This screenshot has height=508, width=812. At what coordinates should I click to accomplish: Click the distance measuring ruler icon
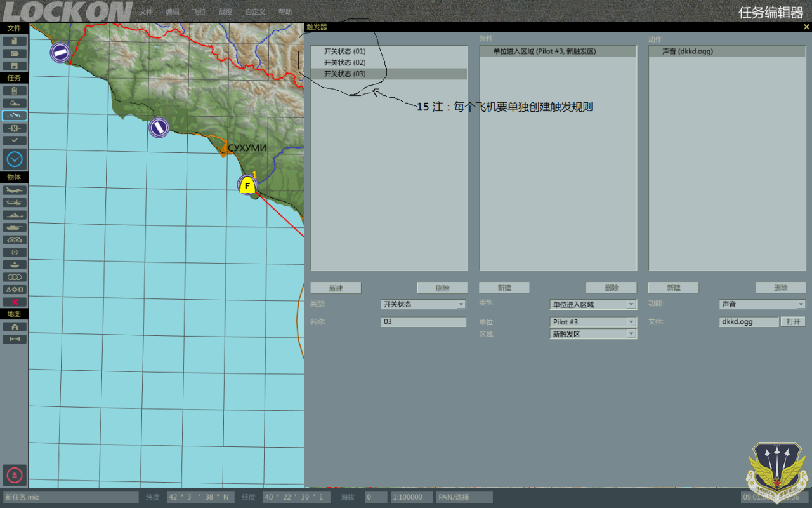(x=15, y=339)
